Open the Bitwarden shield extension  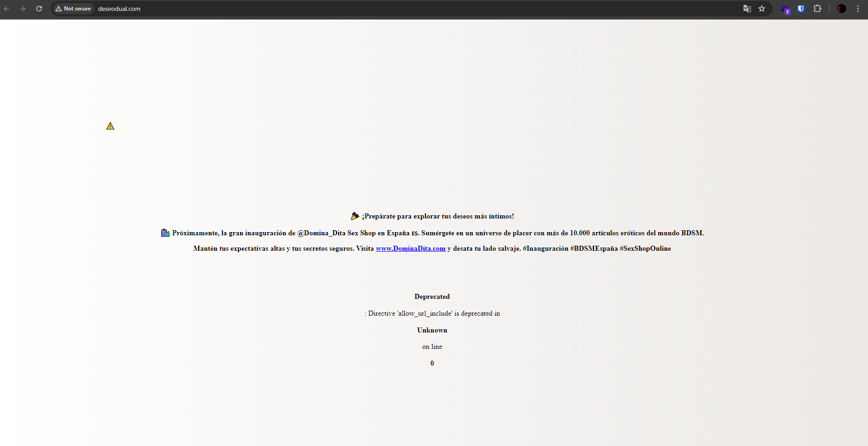pyautogui.click(x=801, y=9)
